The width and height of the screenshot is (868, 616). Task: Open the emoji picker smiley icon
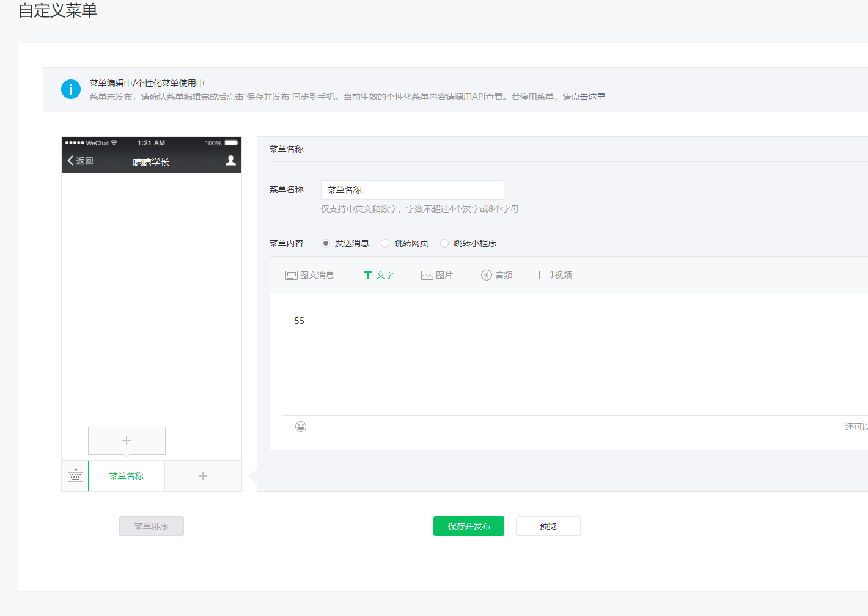coord(301,427)
